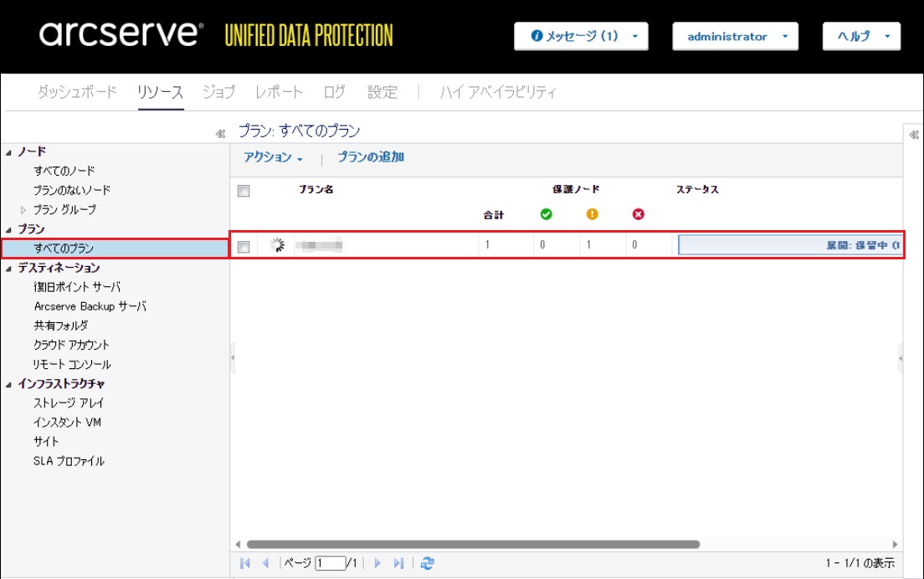Collapse the left navigation pane chevron
924x579 pixels.
pos(220,133)
